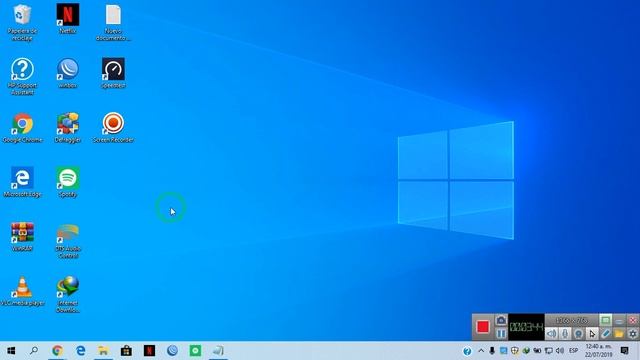Launch the Defraggler desktop shortcut
640x360 pixels.
(x=68, y=127)
